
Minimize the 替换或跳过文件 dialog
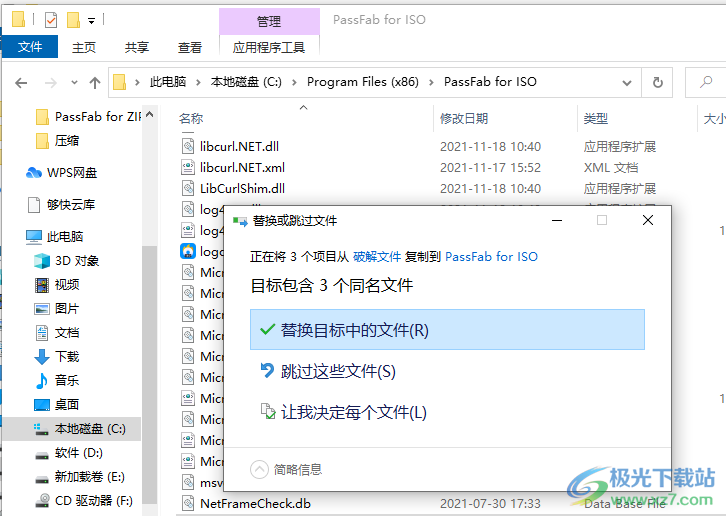(x=557, y=220)
